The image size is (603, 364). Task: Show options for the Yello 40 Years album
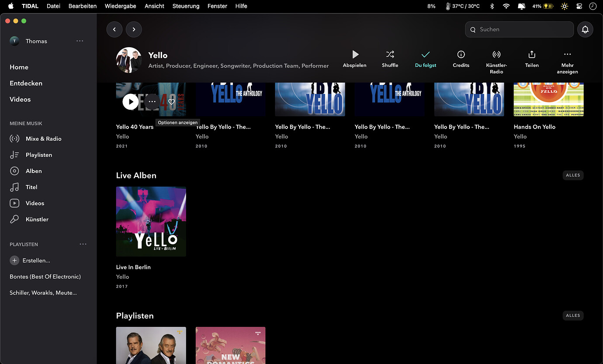coord(152,101)
